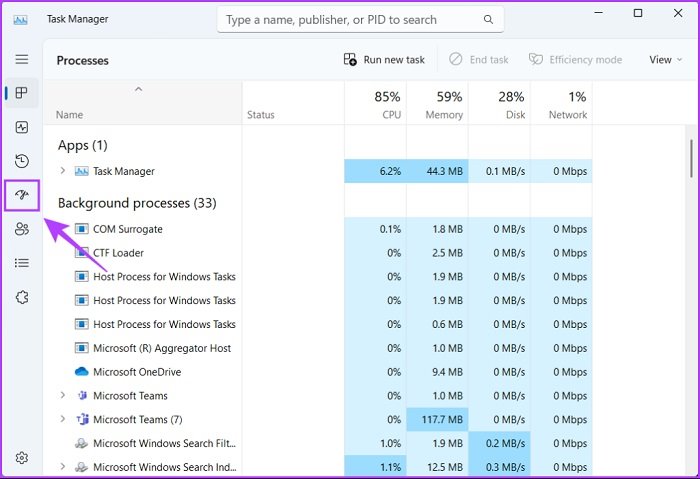Click the 12.5 MB memory cell
The height and width of the screenshot is (479, 700).
click(438, 467)
